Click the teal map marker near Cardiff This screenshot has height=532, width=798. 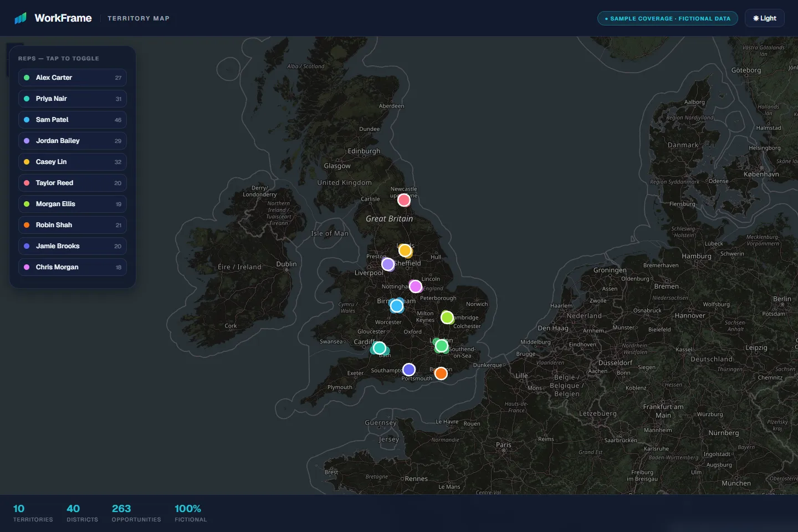tap(379, 348)
